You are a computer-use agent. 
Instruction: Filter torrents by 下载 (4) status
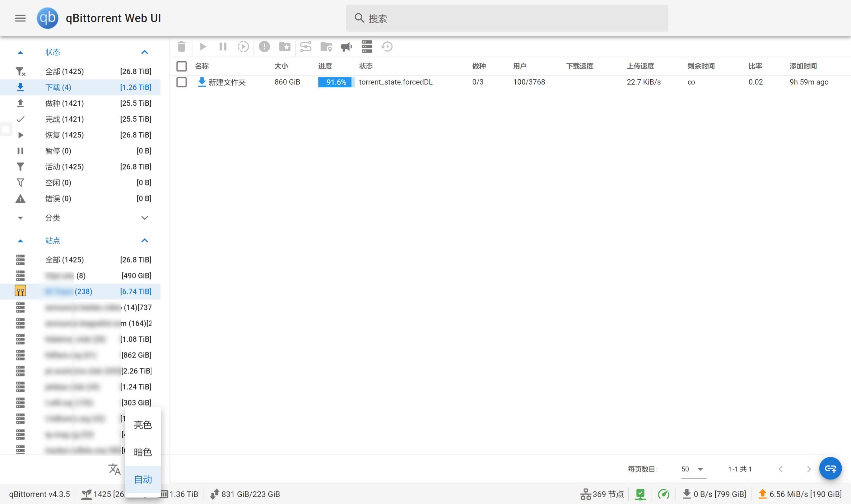pos(58,87)
